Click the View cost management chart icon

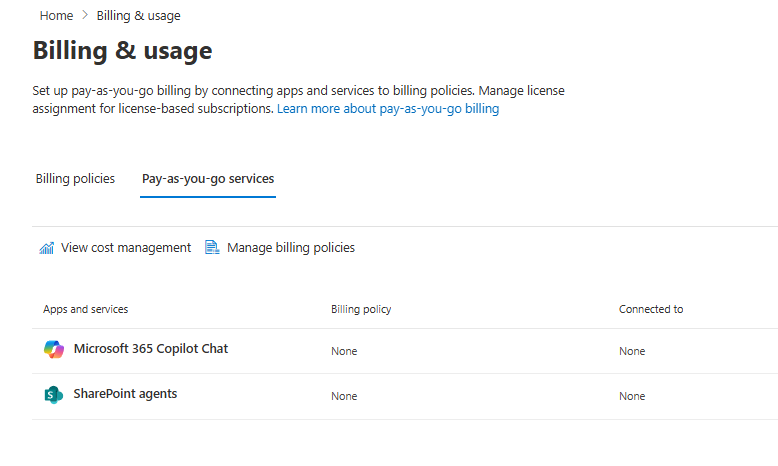(47, 248)
